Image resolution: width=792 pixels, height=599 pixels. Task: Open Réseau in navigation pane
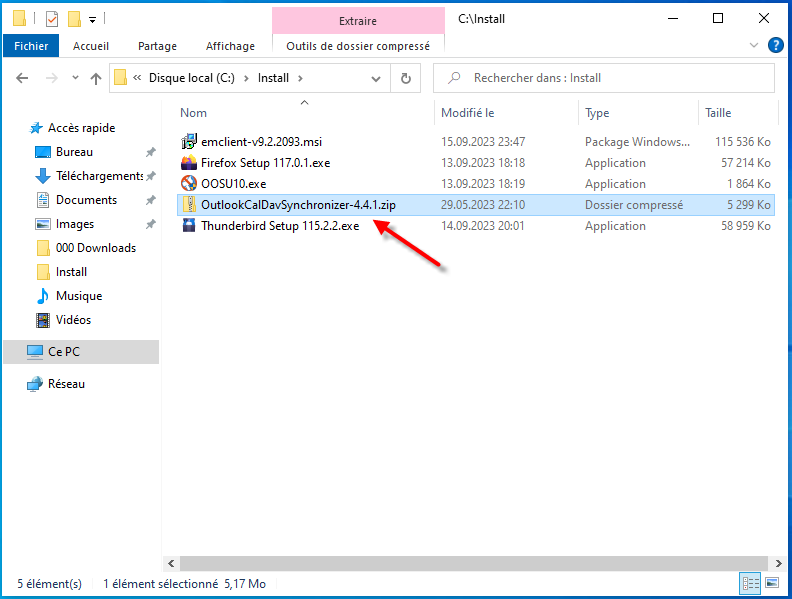tap(66, 384)
